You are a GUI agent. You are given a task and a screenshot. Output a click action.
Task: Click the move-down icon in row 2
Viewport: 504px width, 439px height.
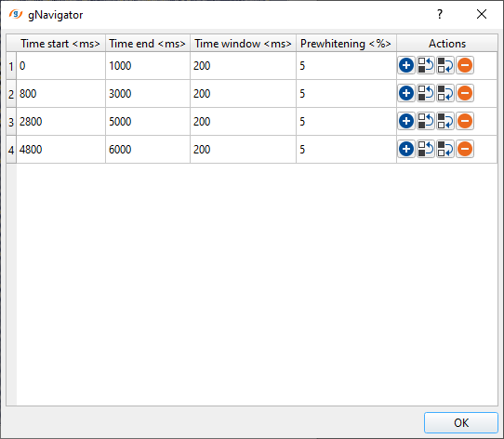coord(445,93)
